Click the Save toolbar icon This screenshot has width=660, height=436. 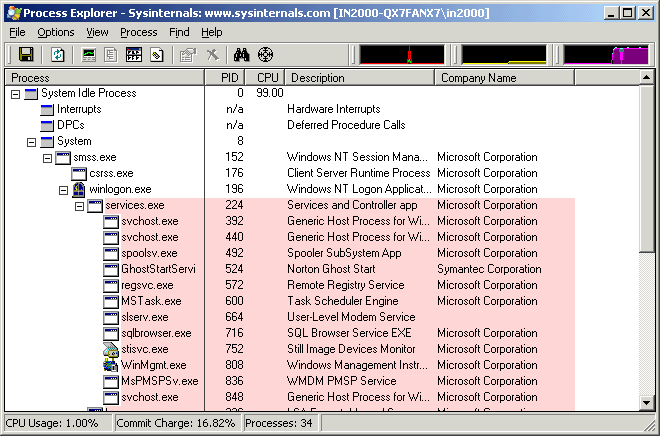tap(26, 55)
